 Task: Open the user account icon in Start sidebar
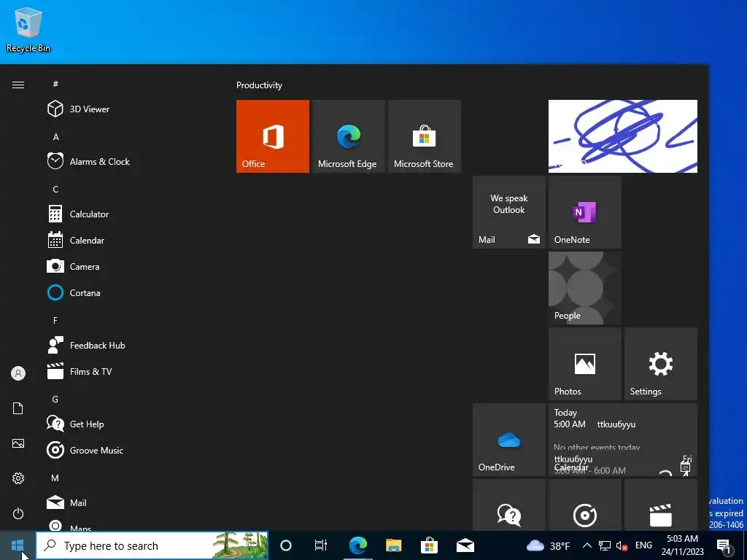(18, 373)
